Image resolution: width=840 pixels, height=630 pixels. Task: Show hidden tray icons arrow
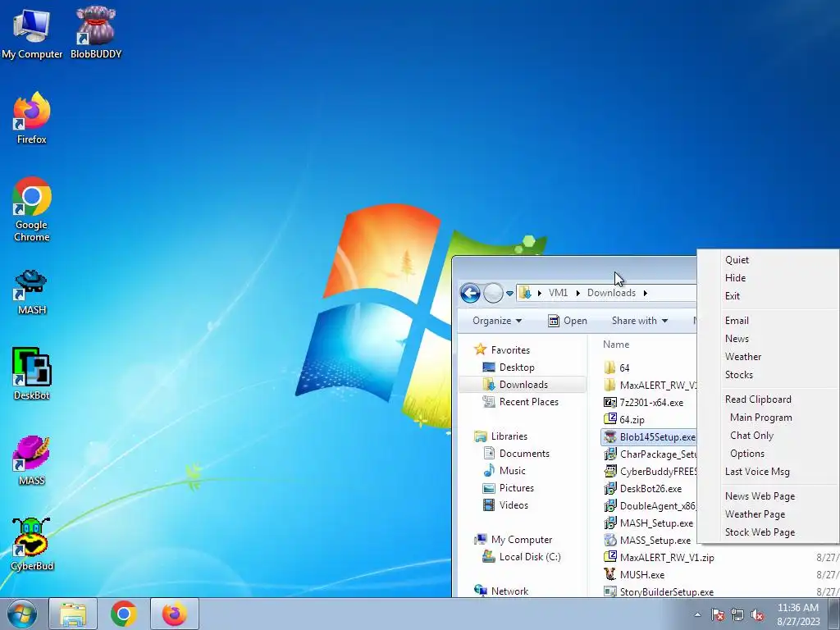697,614
